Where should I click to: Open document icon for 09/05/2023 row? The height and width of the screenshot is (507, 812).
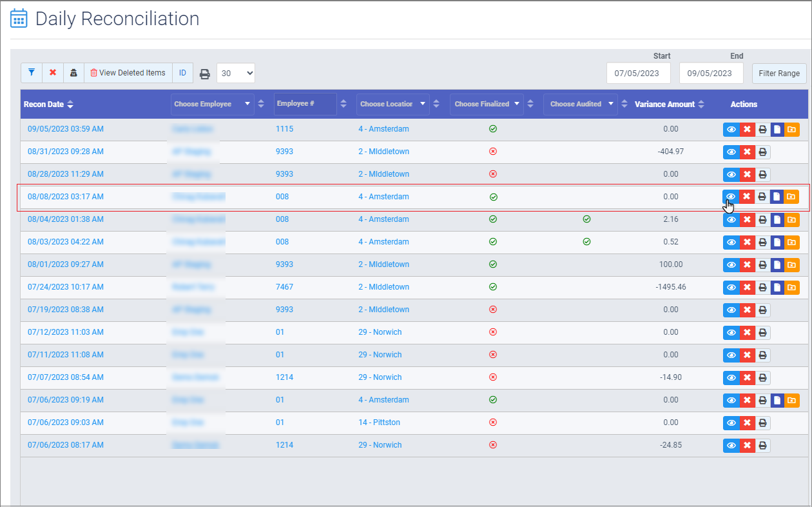coord(777,129)
